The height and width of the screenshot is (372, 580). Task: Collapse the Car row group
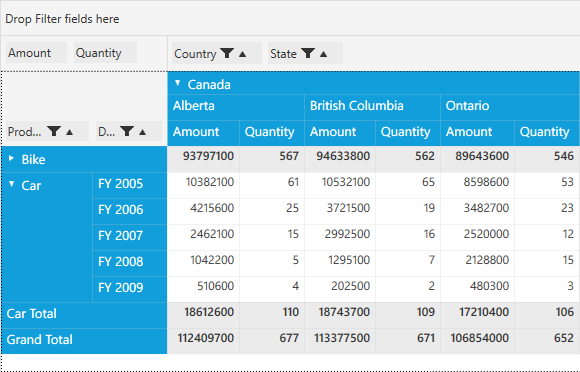[x=11, y=184]
